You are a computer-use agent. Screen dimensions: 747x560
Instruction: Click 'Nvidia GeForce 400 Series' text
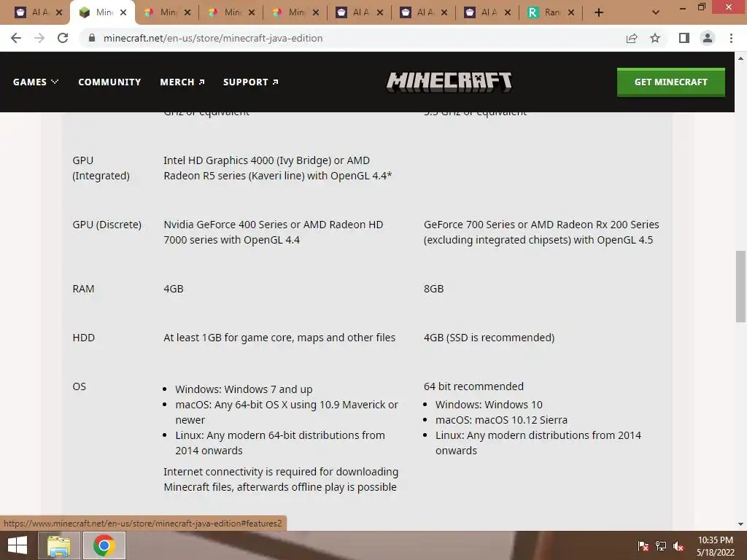[274, 232]
